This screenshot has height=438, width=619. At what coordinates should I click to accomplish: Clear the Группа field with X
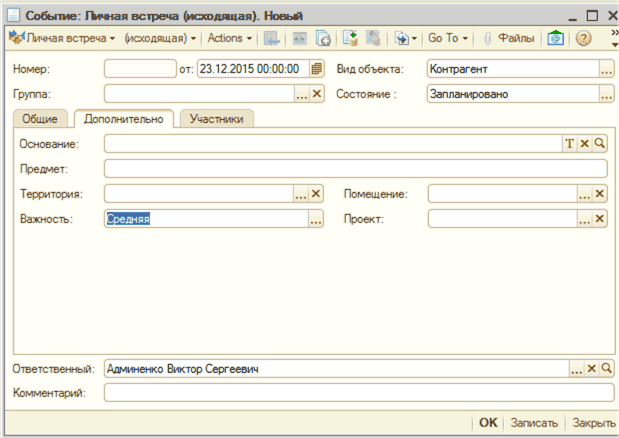[317, 94]
